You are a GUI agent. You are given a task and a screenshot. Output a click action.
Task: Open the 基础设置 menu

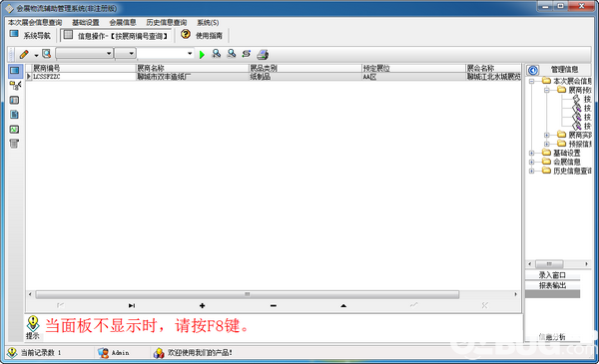[x=86, y=23]
